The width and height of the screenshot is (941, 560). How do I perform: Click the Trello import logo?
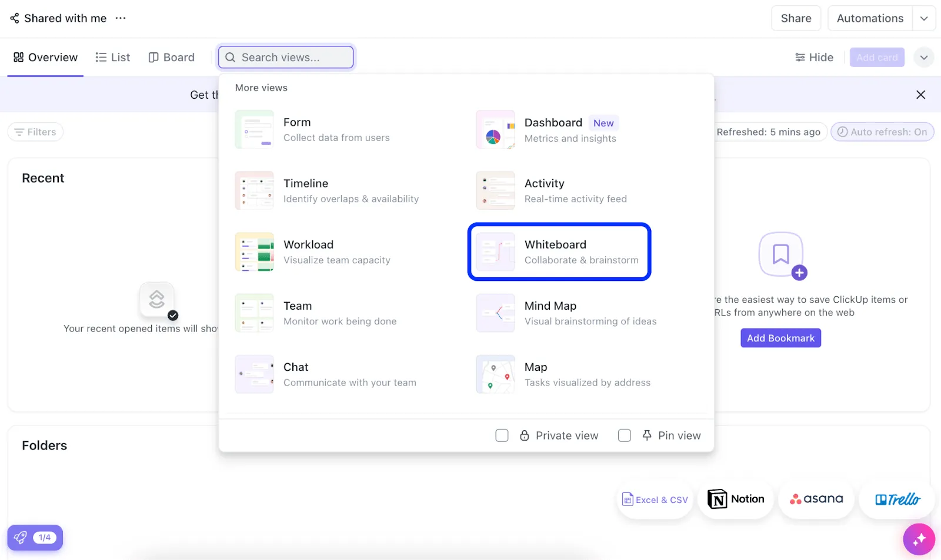(897, 499)
